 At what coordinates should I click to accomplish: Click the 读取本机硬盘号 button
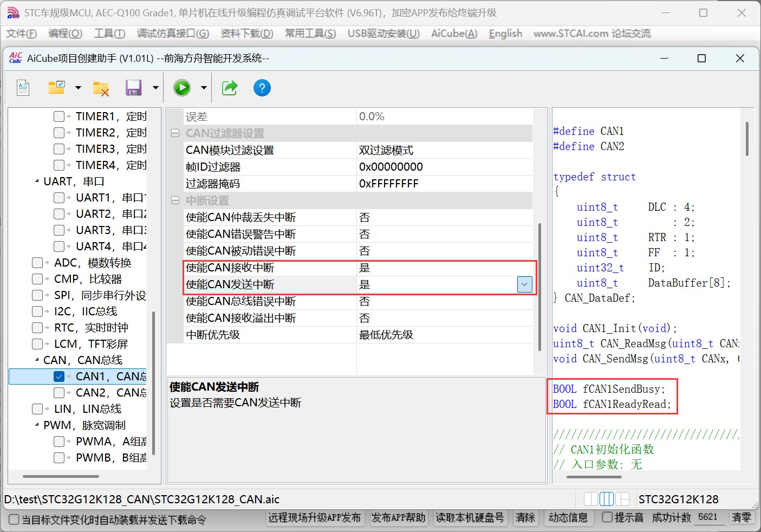click(470, 518)
